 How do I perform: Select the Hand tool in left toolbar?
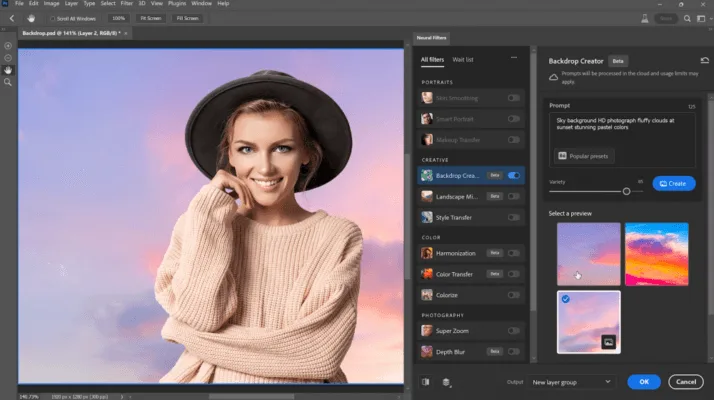coord(8,70)
